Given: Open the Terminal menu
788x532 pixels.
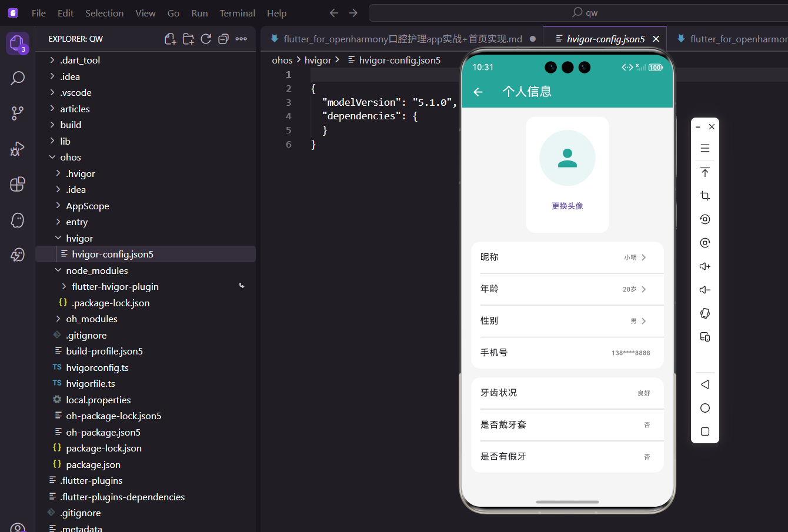Looking at the screenshot, I should point(237,12).
